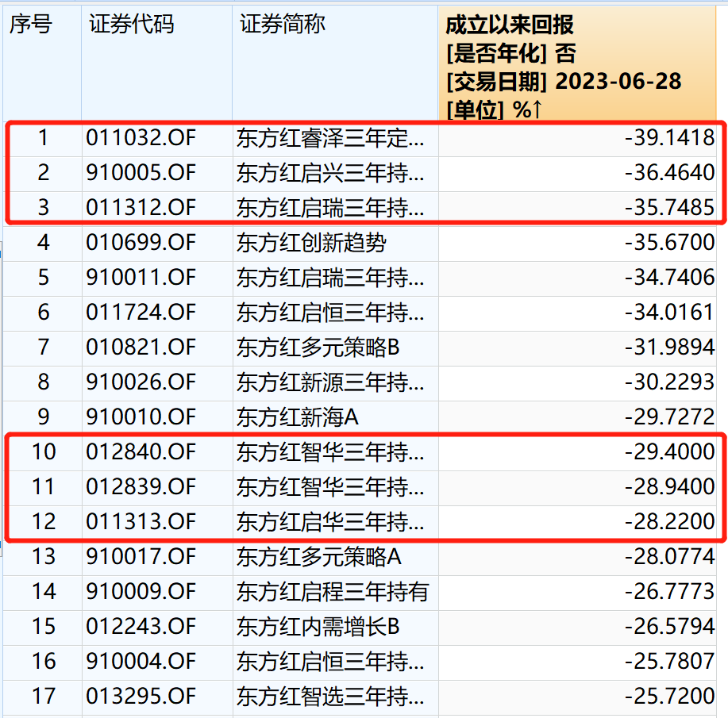
Task: Click fund name 东方红睿泽三年定...
Action: (330, 138)
